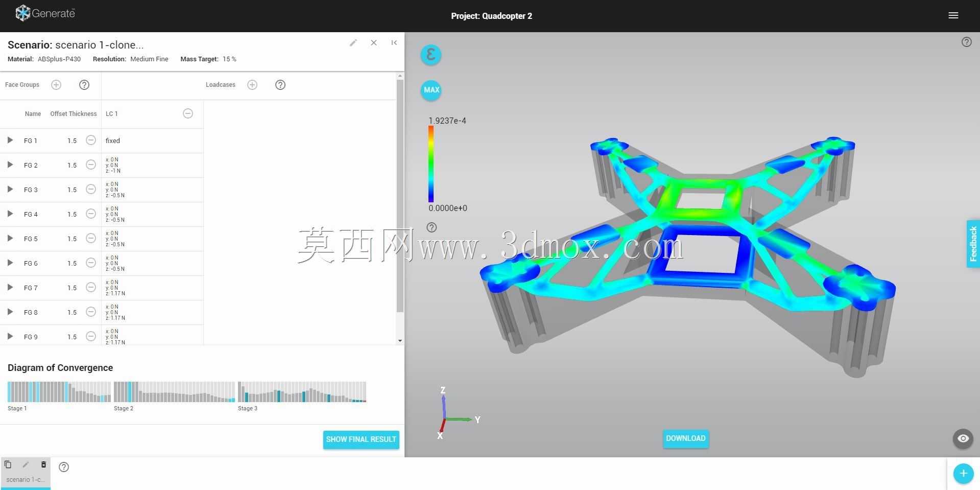Click the Mass Target 15 % label
This screenshot has height=490, width=980.
pos(208,59)
